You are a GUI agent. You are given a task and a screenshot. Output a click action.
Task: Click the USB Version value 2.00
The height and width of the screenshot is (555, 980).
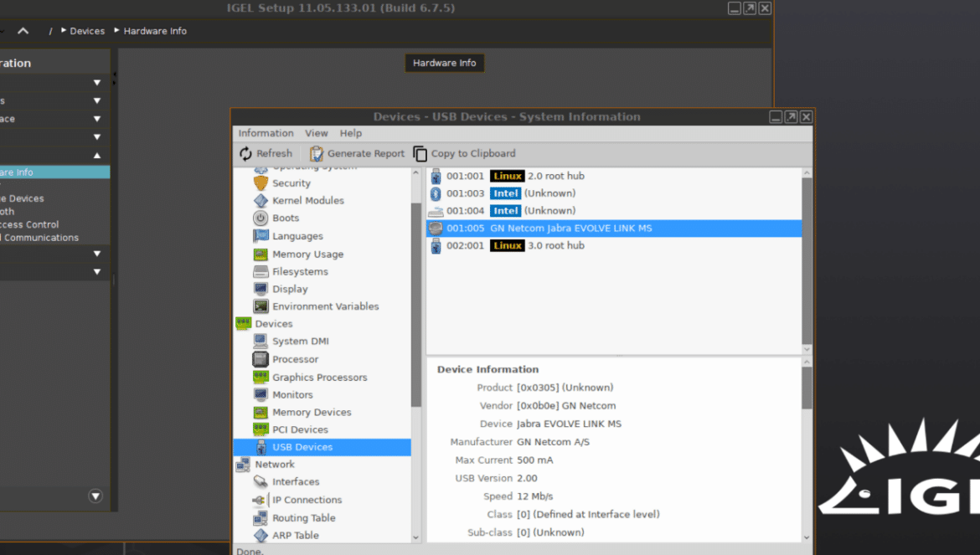point(527,478)
